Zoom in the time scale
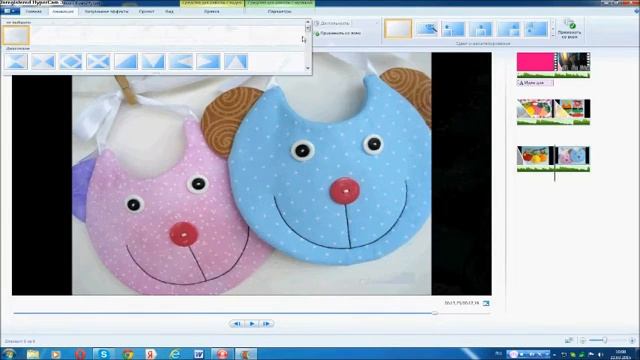This screenshot has width=640, height=360. coord(632,340)
